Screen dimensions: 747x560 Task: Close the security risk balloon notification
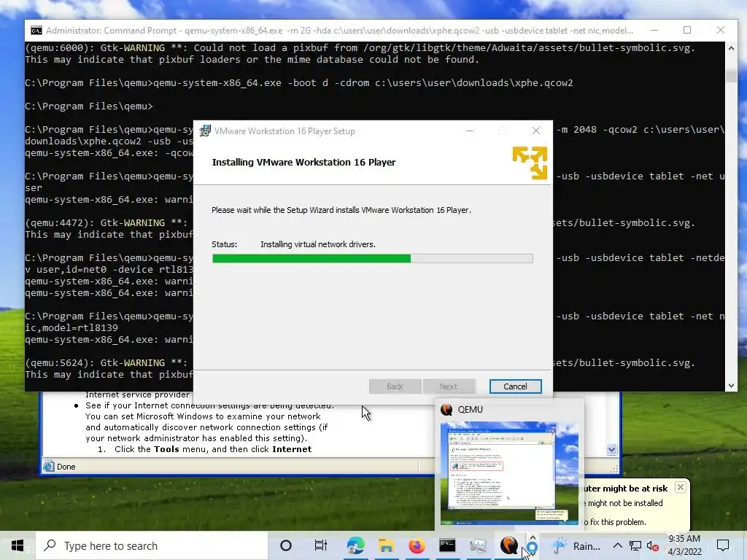(x=681, y=487)
